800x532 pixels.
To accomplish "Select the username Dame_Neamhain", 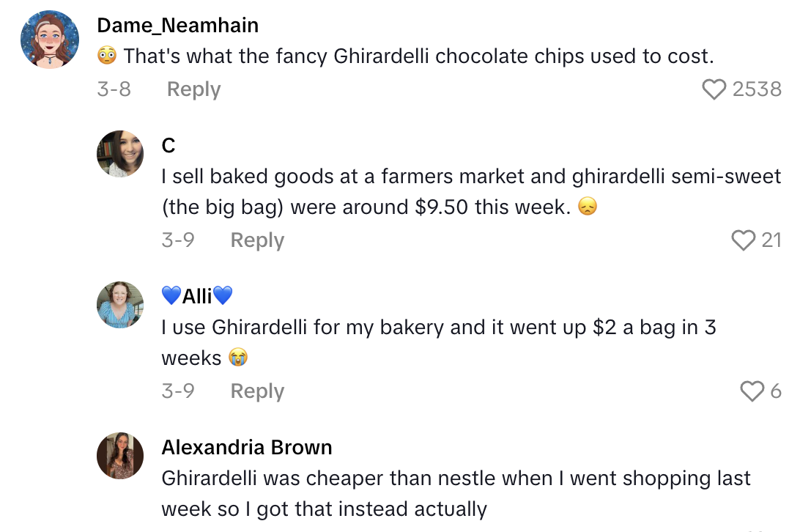I will (x=177, y=25).
